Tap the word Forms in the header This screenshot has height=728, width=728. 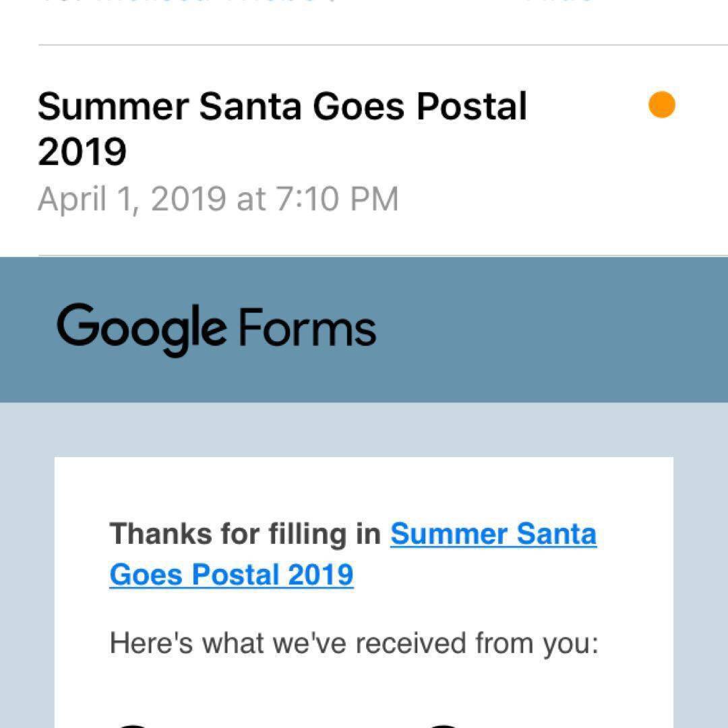307,328
